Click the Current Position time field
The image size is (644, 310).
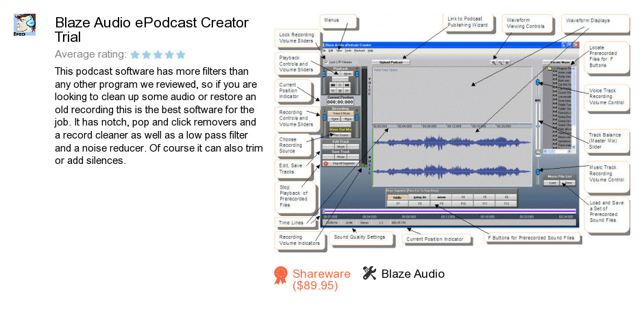[340, 102]
